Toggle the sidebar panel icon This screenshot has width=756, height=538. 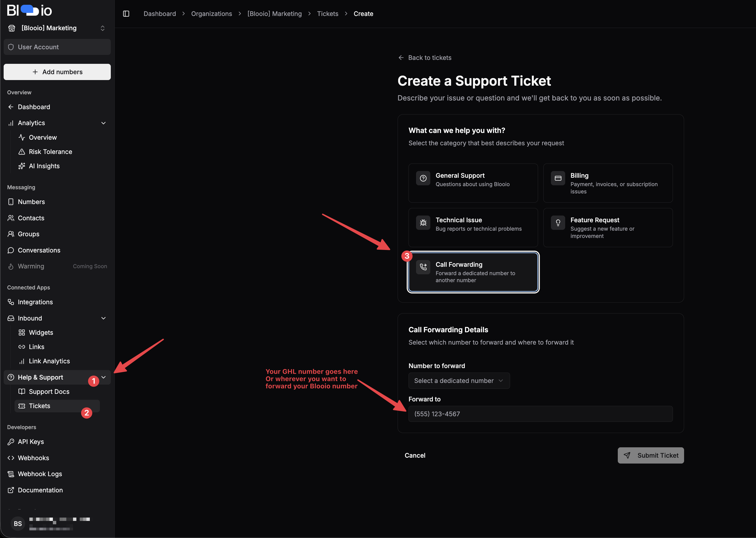(126, 14)
